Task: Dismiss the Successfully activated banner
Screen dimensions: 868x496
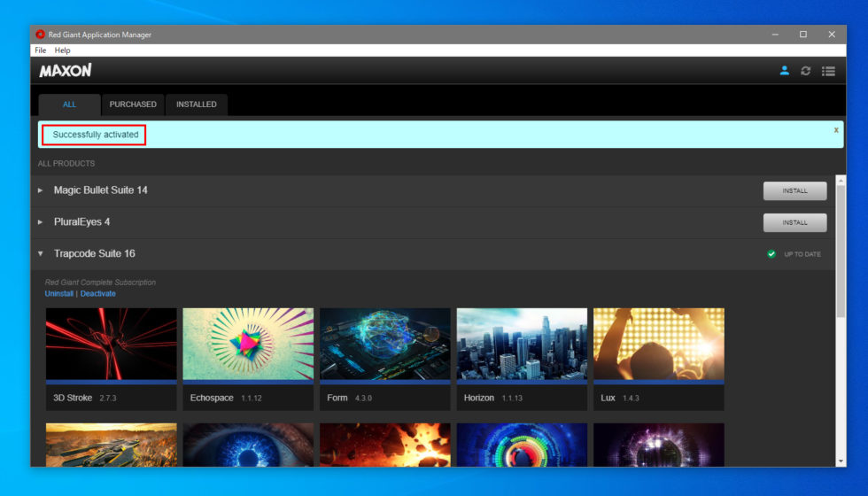Action: [836, 129]
